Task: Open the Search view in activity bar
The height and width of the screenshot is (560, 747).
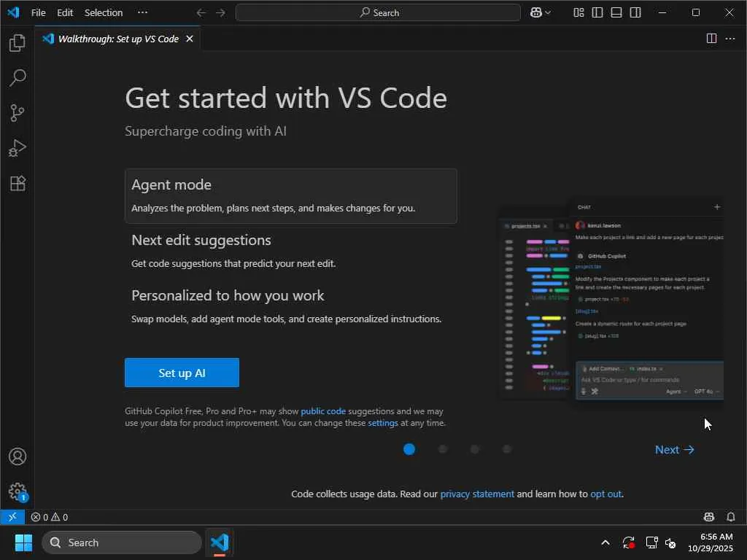Action: (18, 77)
